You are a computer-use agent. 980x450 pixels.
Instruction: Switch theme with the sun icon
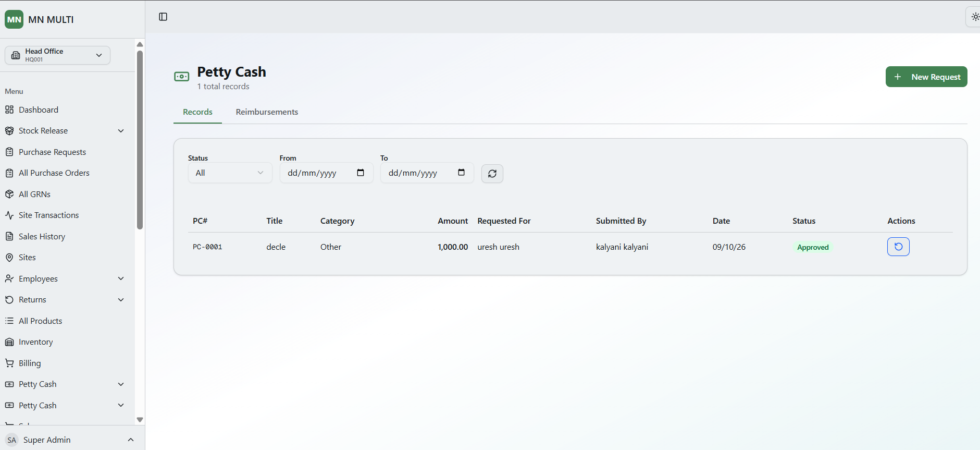(975, 17)
